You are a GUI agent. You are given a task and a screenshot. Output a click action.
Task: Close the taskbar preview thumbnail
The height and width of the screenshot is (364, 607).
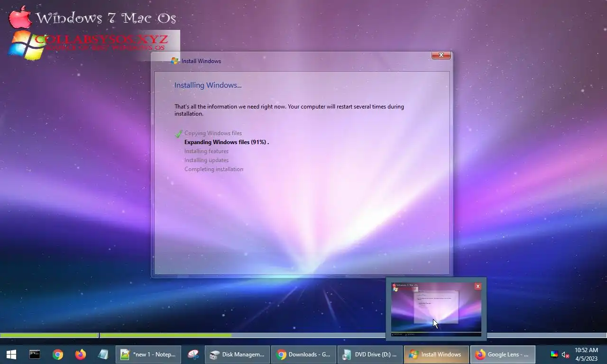tap(478, 286)
